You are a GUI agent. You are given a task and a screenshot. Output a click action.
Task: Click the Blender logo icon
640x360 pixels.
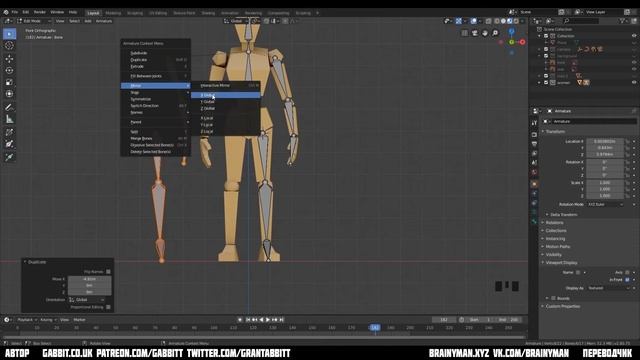6,12
